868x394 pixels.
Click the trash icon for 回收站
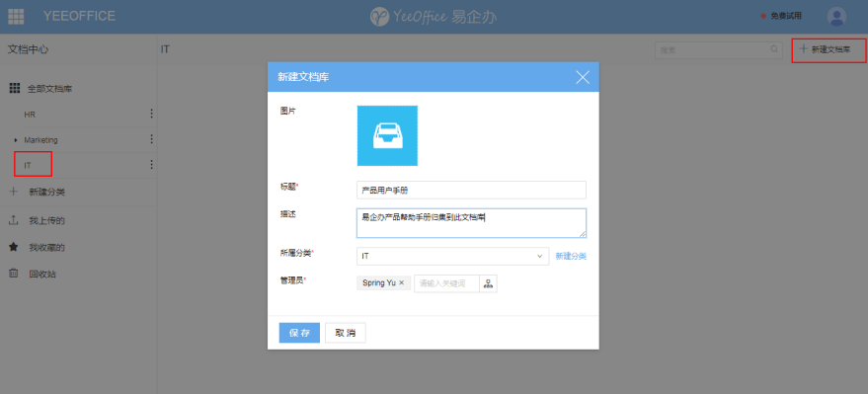tap(14, 274)
